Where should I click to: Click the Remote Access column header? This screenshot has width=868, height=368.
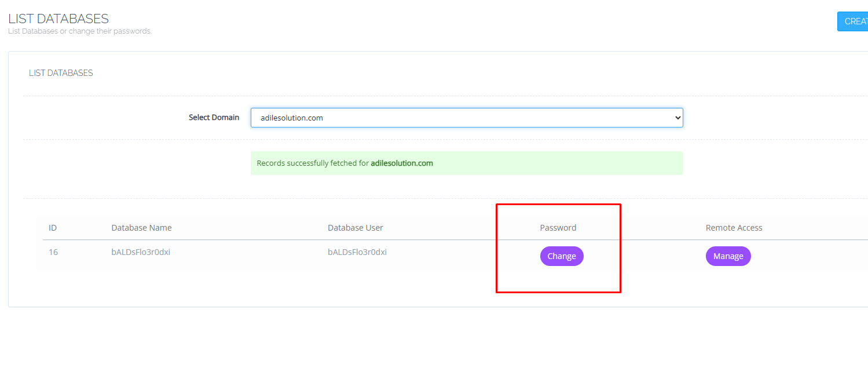point(734,228)
